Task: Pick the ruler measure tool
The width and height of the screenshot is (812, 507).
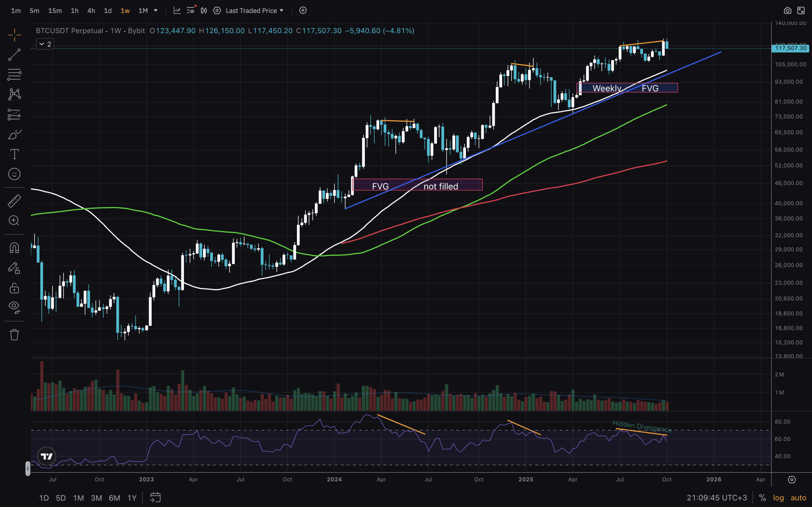Action: point(14,201)
